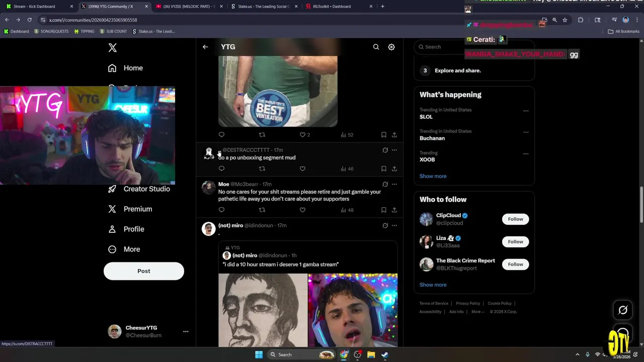Open Home from the sidebar
Screen dimensions: 644x362
click(126, 68)
